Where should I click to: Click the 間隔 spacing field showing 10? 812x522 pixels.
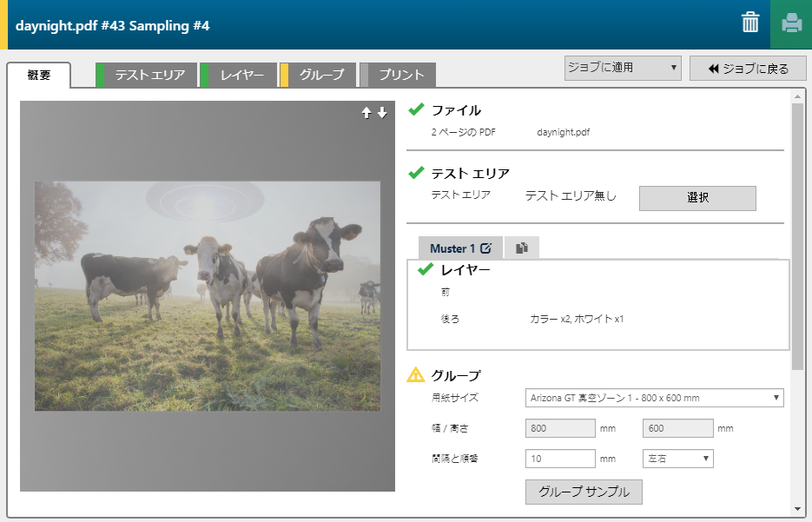[560, 458]
